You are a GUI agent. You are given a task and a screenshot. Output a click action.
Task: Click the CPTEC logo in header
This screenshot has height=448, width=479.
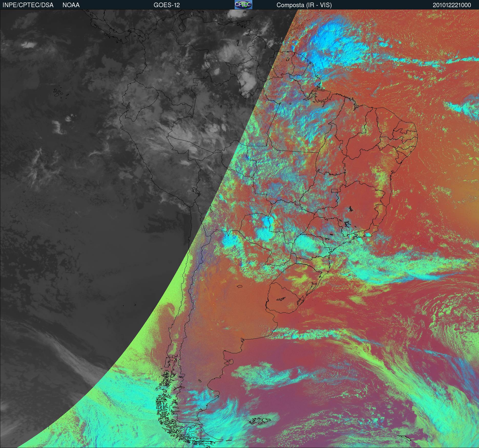pos(243,5)
